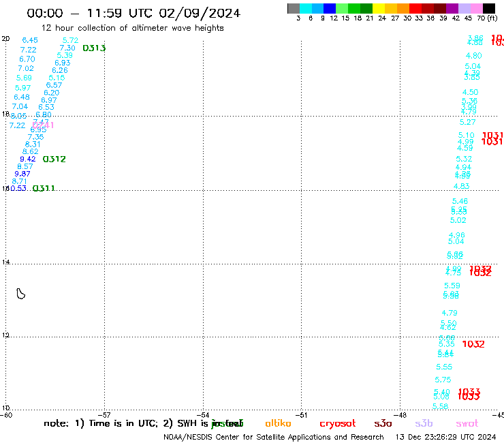Image resolution: width=504 pixels, height=443 pixels.
Task: Click the green 0311 time label
Action: [x=44, y=188]
